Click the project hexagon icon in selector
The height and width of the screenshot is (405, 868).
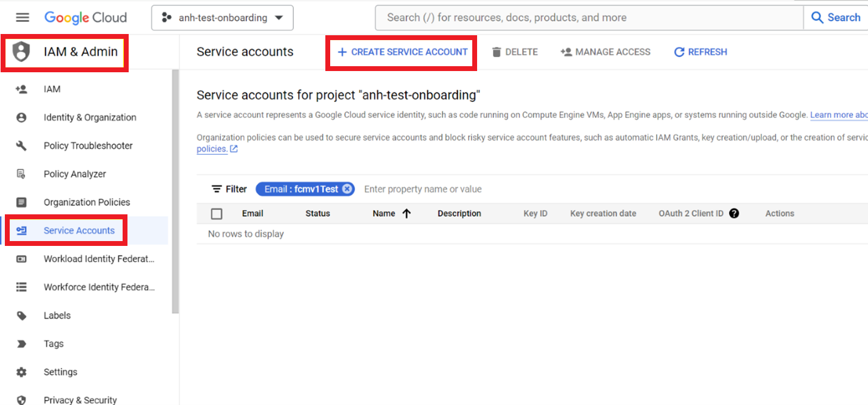click(166, 18)
